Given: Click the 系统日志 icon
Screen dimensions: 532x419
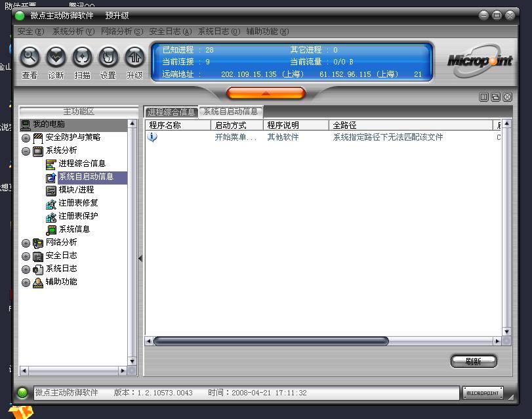Looking at the screenshot, I should (37, 270).
